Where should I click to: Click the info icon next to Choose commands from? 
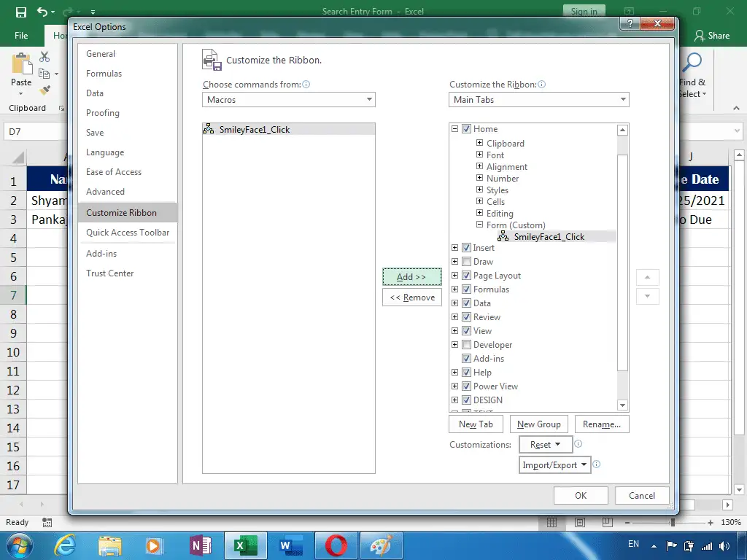(306, 85)
